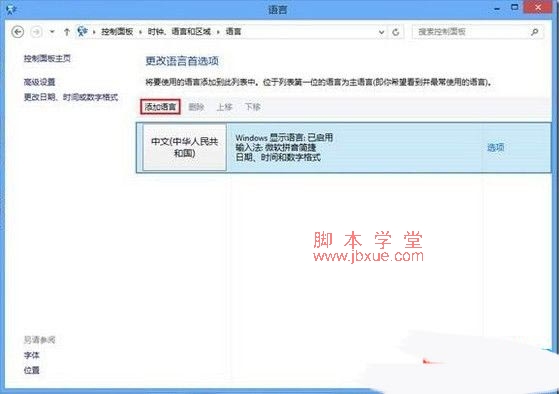Click the search magnifier icon
This screenshot has width=559, height=394.
pos(534,32)
